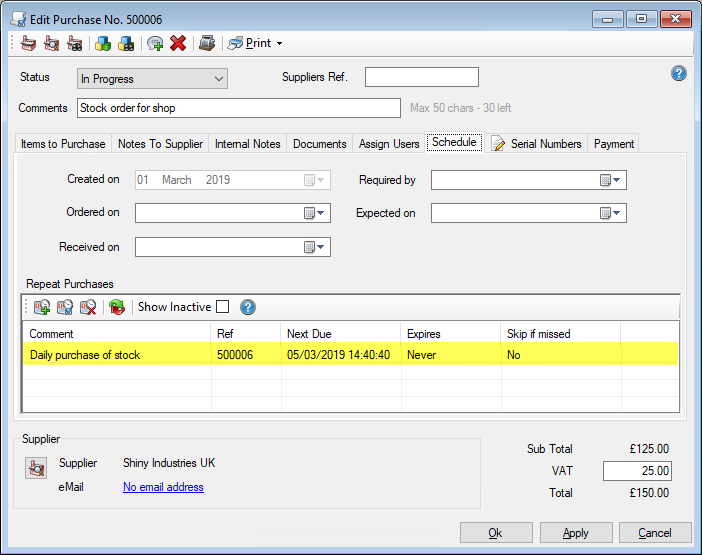Open the Print dropdown arrow
Viewport: 702px width, 555px height.
coord(279,43)
